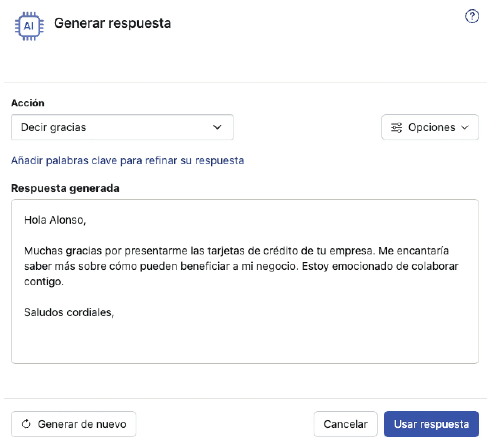Click the chevron next to Opciones
The image size is (487, 448).
(465, 127)
